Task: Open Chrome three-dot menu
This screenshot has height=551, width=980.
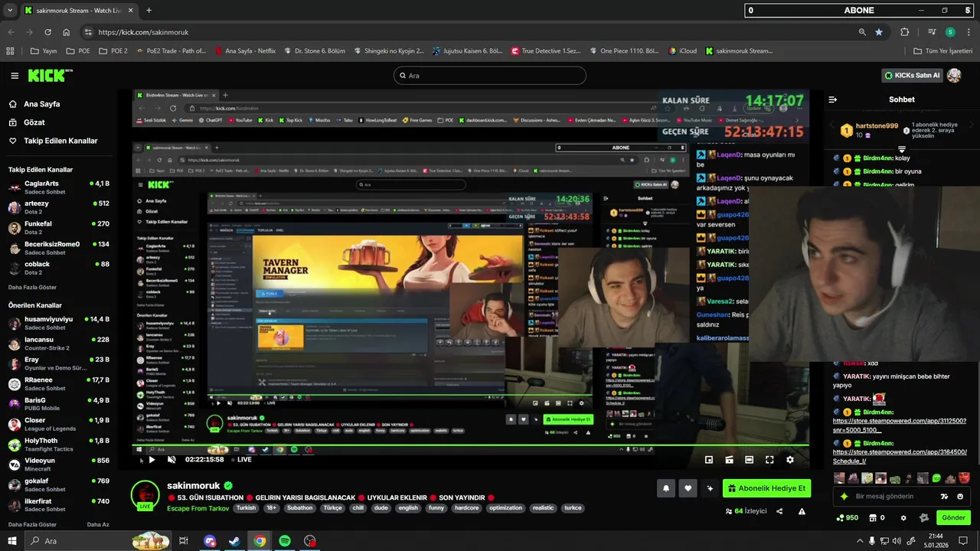Action: [969, 32]
